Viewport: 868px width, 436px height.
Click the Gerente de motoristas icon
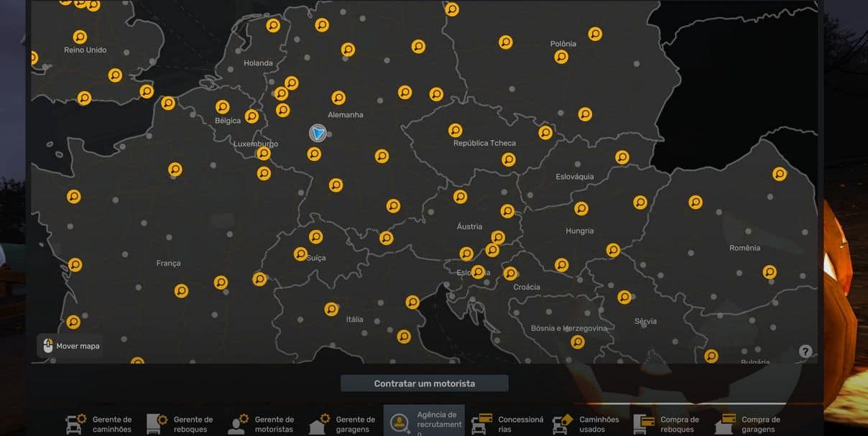(x=238, y=423)
